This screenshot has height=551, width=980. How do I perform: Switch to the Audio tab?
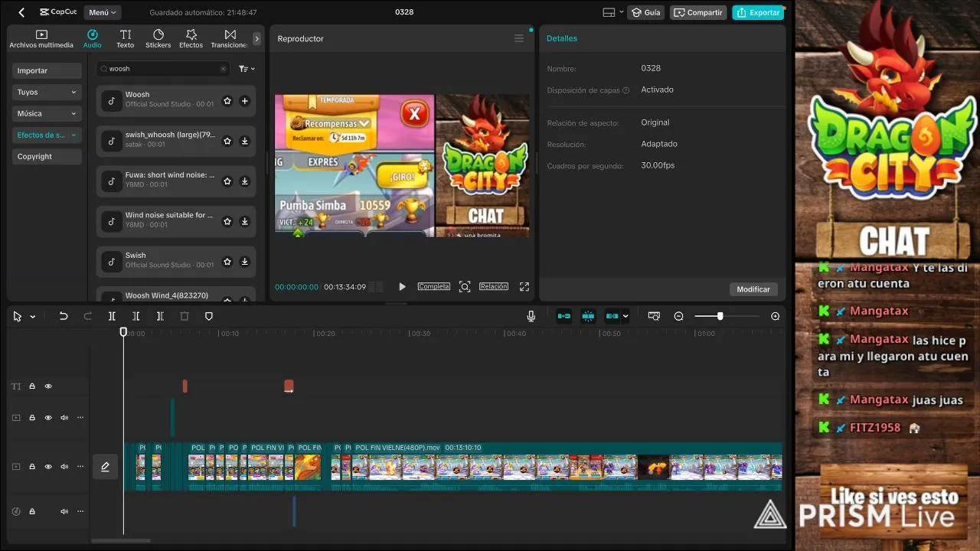92,39
